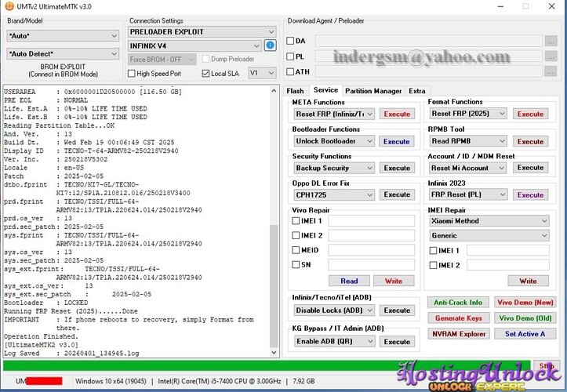The image size is (567, 392).
Task: Enable the High Speed Port checkbox
Action: pos(132,73)
